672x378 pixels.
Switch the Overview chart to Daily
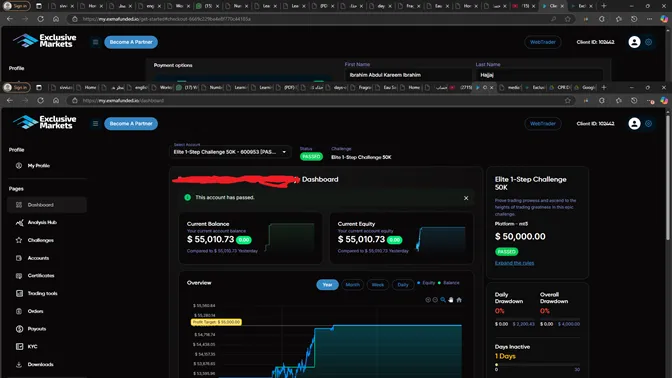(x=403, y=285)
